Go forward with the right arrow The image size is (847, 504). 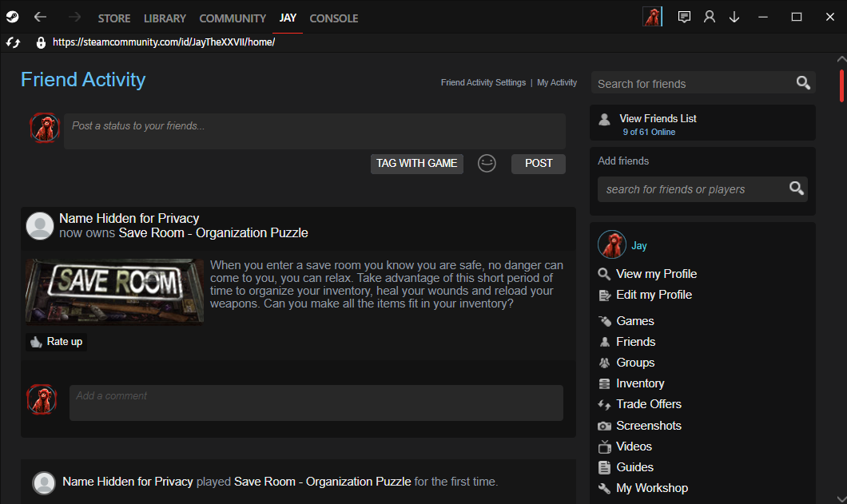pyautogui.click(x=74, y=18)
